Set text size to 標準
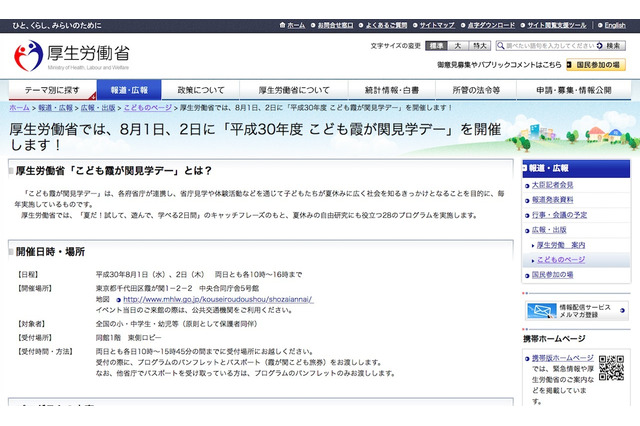Screen dimensions: 640x426 pyautogui.click(x=436, y=46)
